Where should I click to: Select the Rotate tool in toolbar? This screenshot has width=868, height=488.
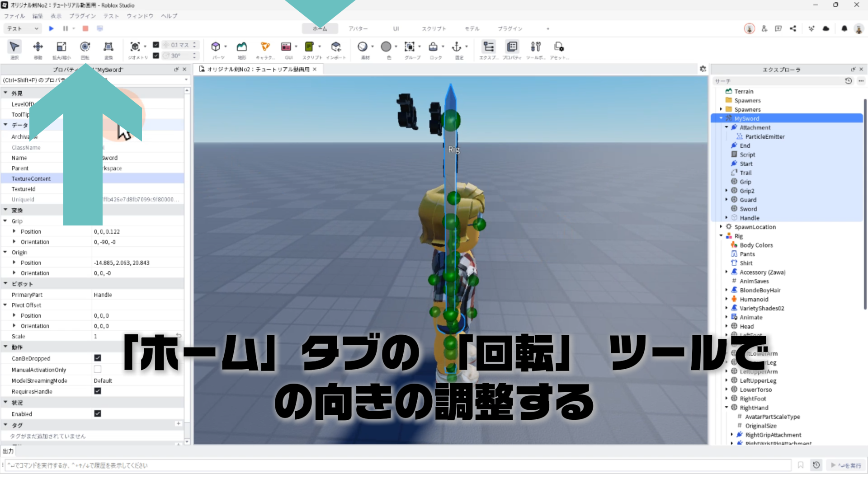pyautogui.click(x=85, y=47)
